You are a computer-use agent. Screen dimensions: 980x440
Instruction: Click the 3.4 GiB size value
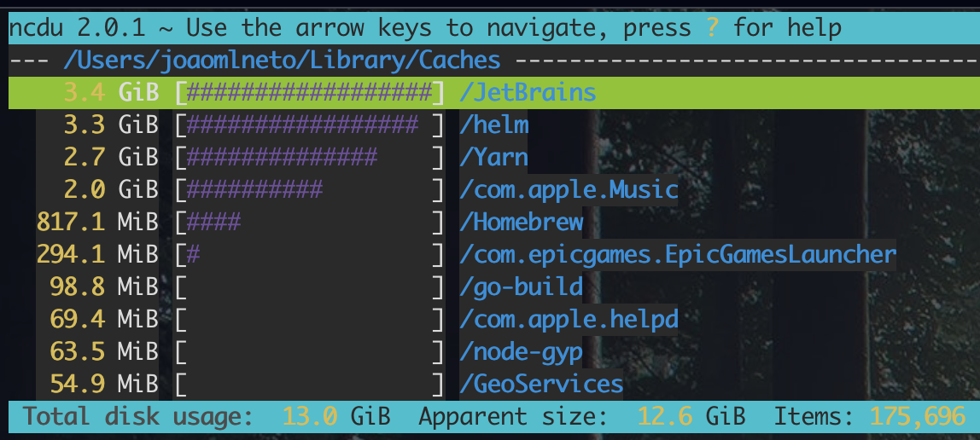click(x=111, y=92)
